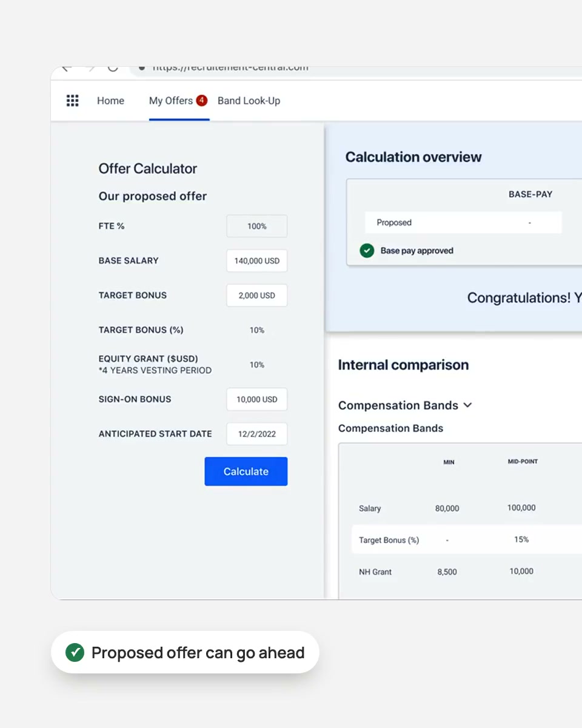Open the app launcher grid icon
Image resolution: width=582 pixels, height=728 pixels.
73,101
